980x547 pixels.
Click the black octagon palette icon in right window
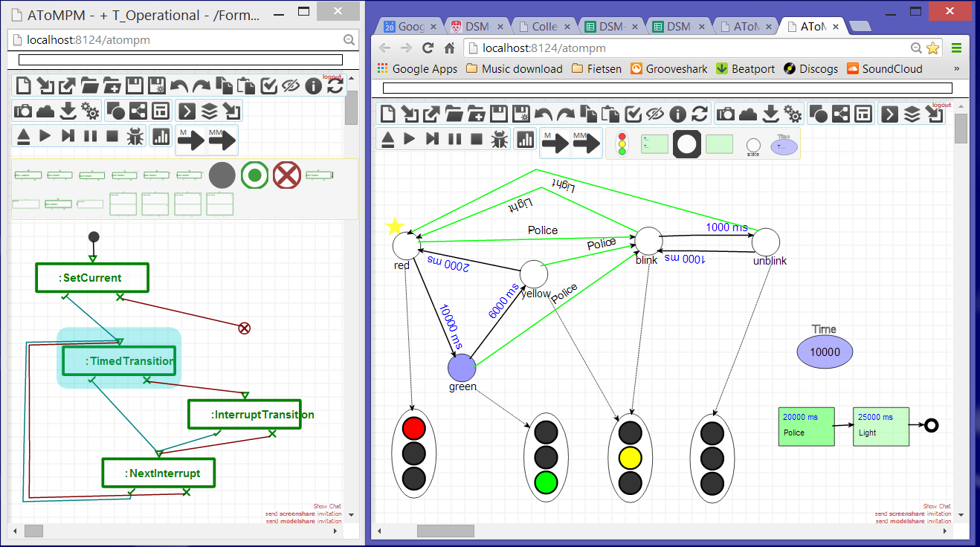pyautogui.click(x=687, y=143)
